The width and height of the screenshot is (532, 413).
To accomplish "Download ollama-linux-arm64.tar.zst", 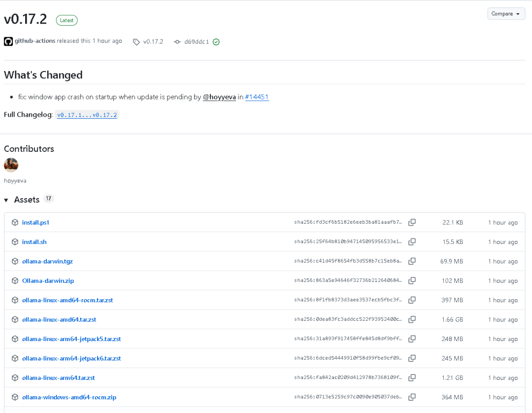I will click(58, 378).
